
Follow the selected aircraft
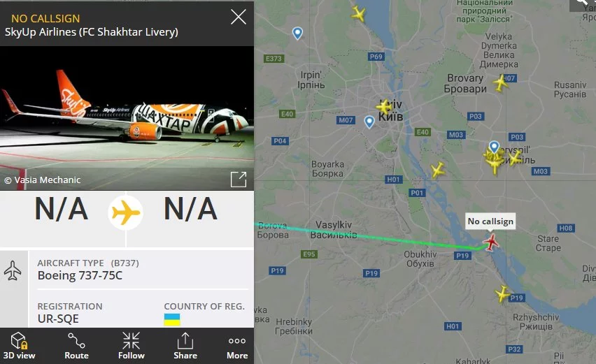pyautogui.click(x=131, y=346)
